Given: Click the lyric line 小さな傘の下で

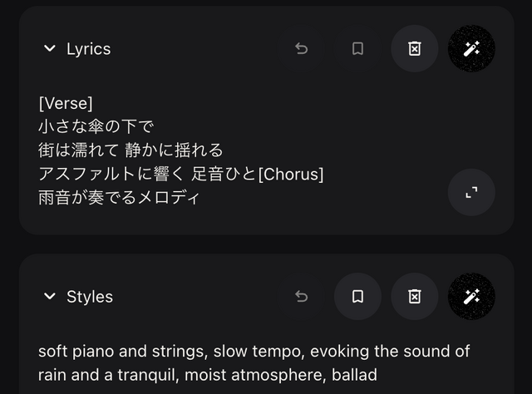Looking at the screenshot, I should 96,127.
